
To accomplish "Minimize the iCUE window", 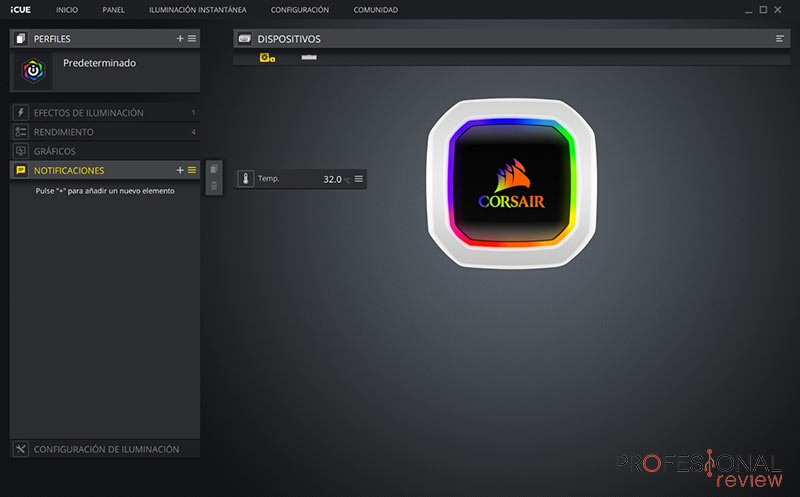I will (748, 10).
